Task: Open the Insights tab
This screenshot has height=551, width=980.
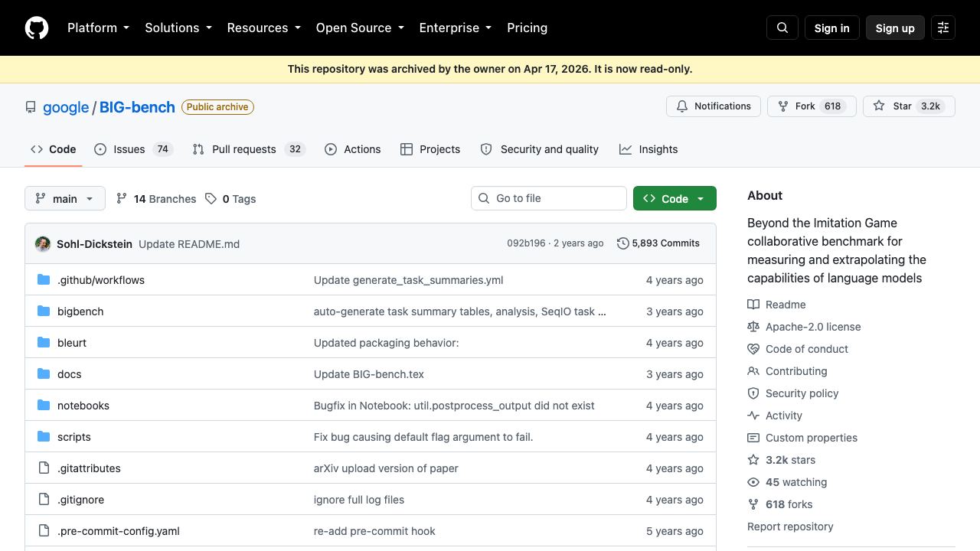Action: (x=648, y=149)
